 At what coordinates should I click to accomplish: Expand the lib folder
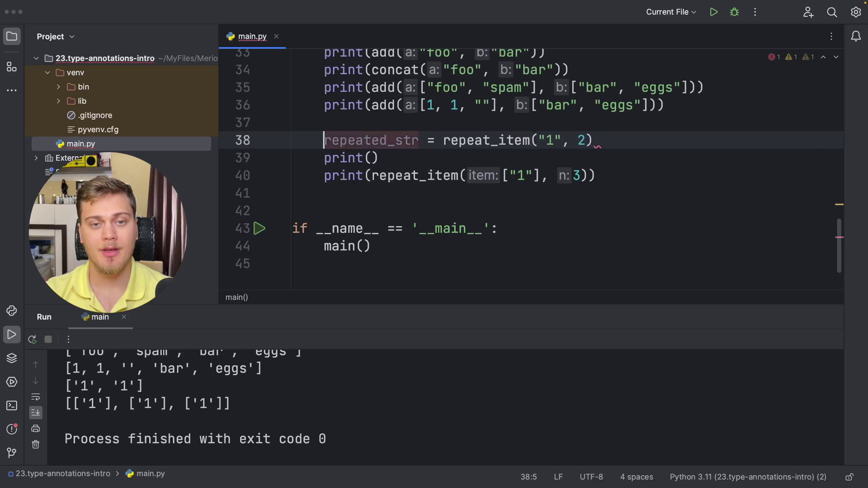click(58, 101)
